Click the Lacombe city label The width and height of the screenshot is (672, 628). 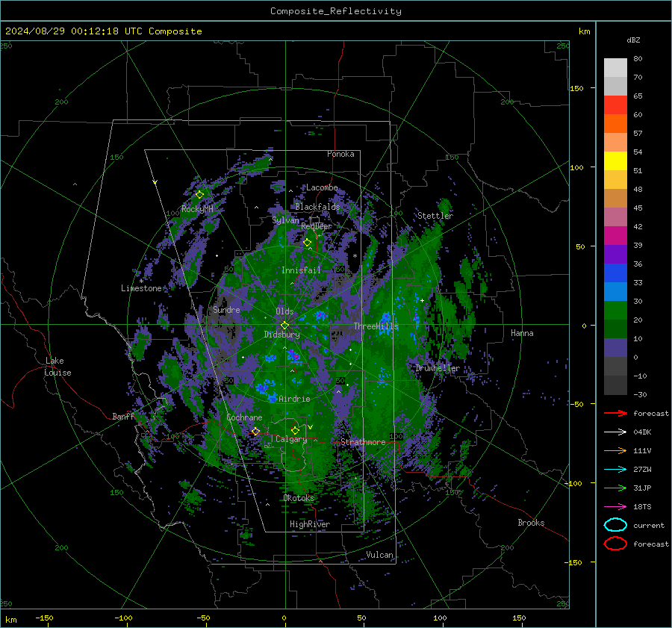click(x=322, y=187)
